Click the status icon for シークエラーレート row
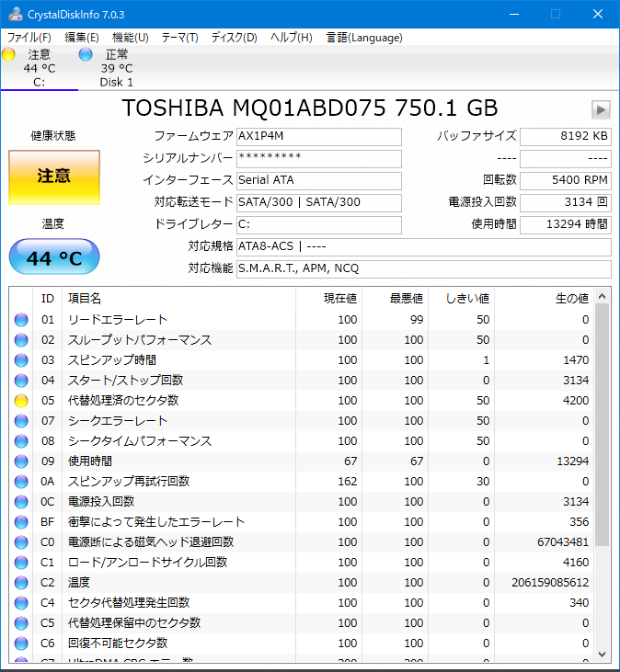620x672 pixels. point(21,421)
